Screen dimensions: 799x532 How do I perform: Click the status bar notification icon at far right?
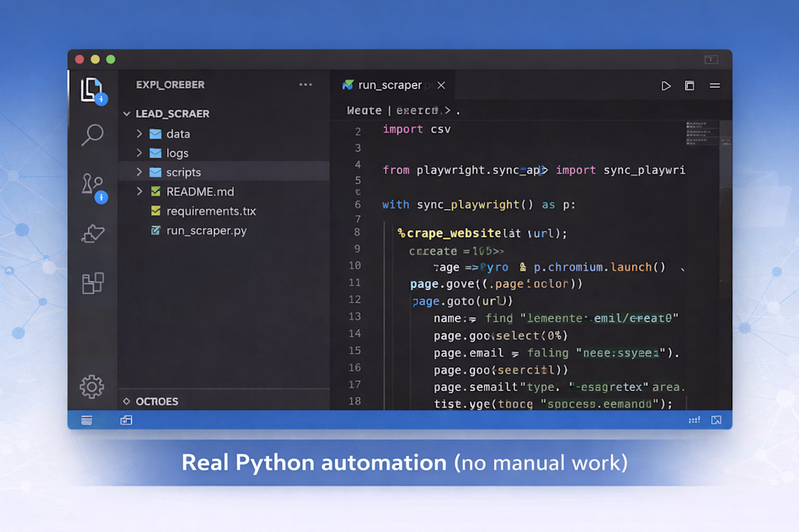[716, 420]
